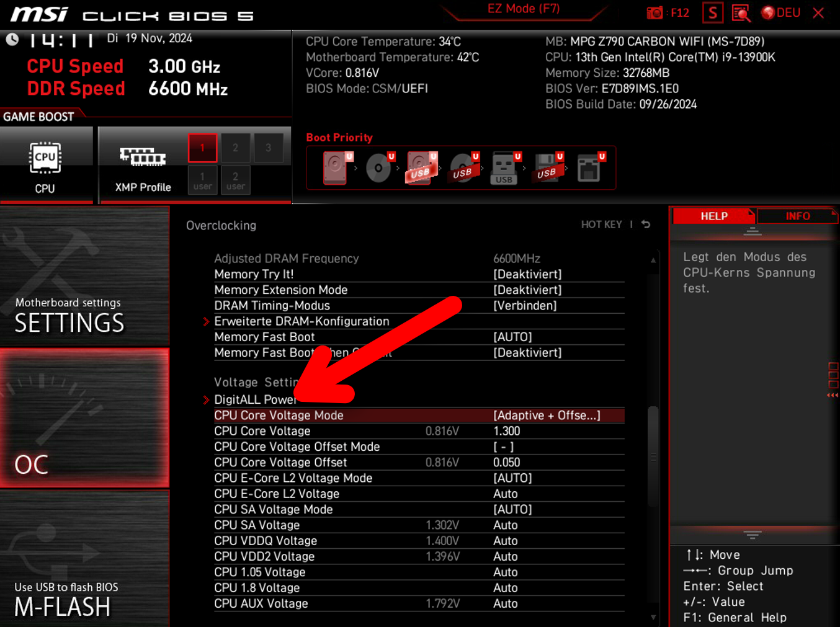Edit CPU VDDQ Voltage Auto value
Image resolution: width=840 pixels, height=627 pixels.
[506, 541]
